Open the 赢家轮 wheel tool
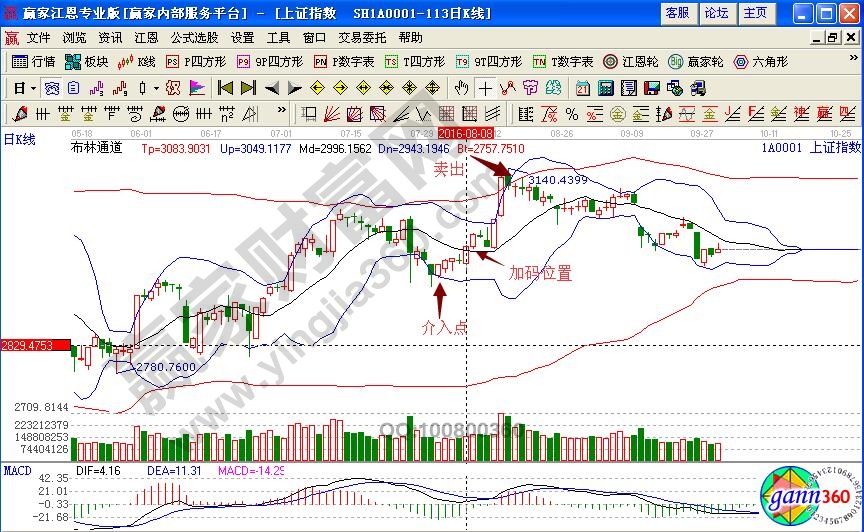864x532 pixels. coord(697,62)
